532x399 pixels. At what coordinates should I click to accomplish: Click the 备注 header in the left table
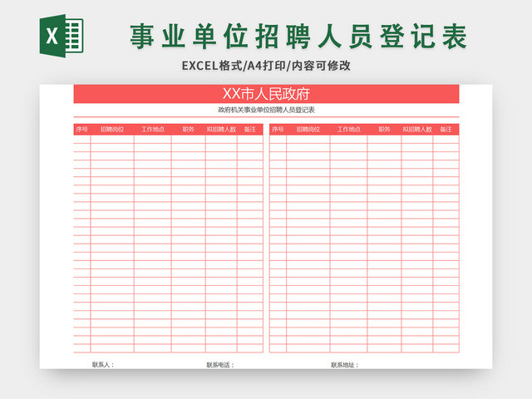[x=249, y=130]
